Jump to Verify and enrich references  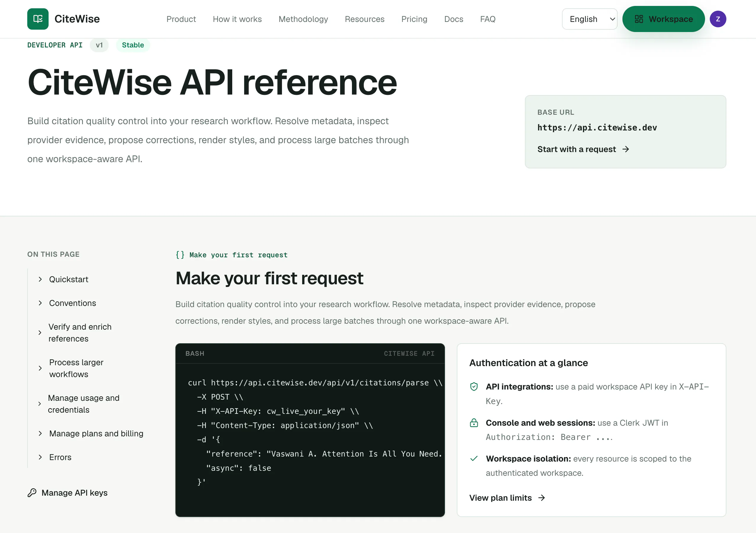point(80,333)
